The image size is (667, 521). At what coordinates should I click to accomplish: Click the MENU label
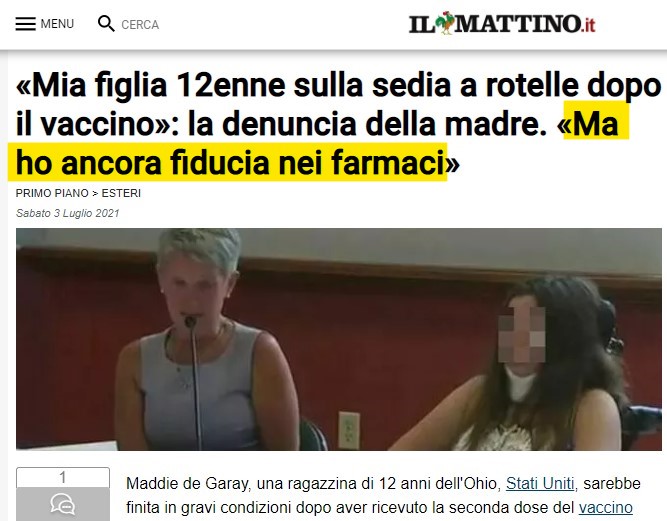[57, 24]
